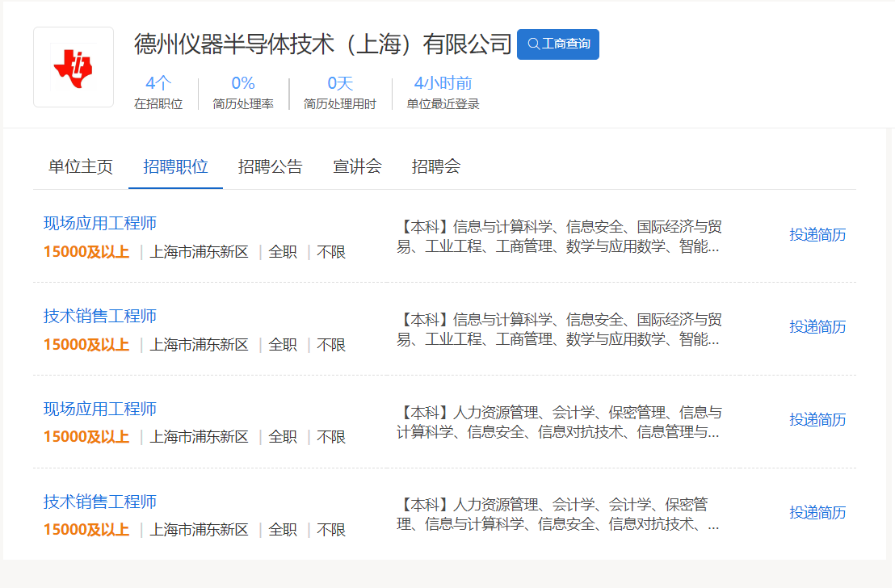Click the company name 德州仪器半导体技术（上海）有限公司
Screen dimensions: 895x588
click(323, 44)
